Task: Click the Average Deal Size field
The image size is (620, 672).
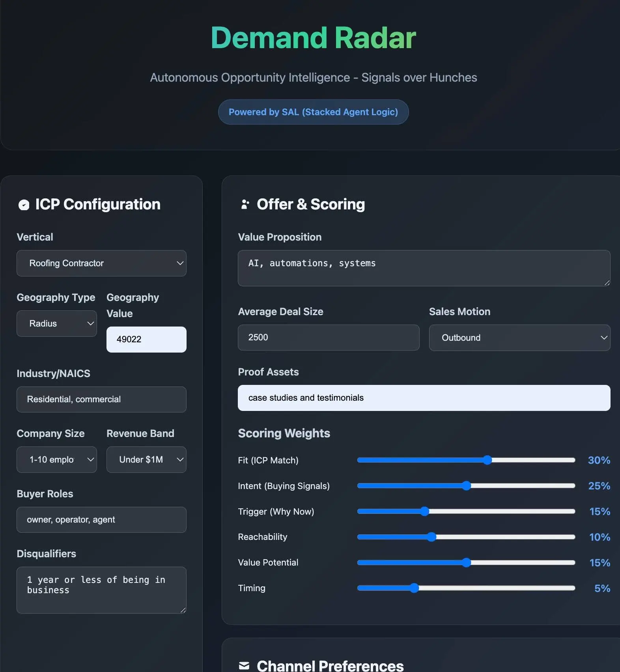Action: tap(329, 338)
